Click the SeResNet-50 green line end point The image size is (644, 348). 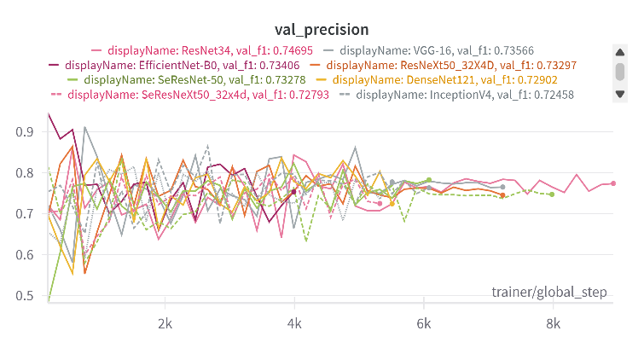[552, 194]
